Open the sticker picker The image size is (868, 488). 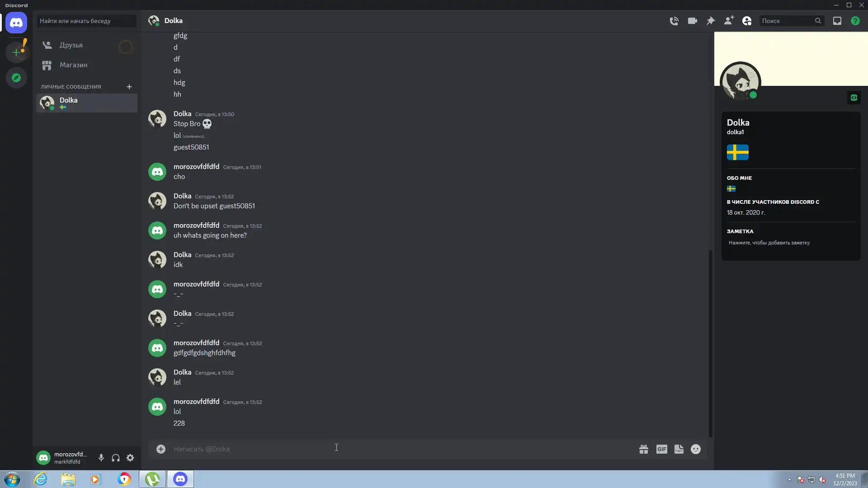679,449
